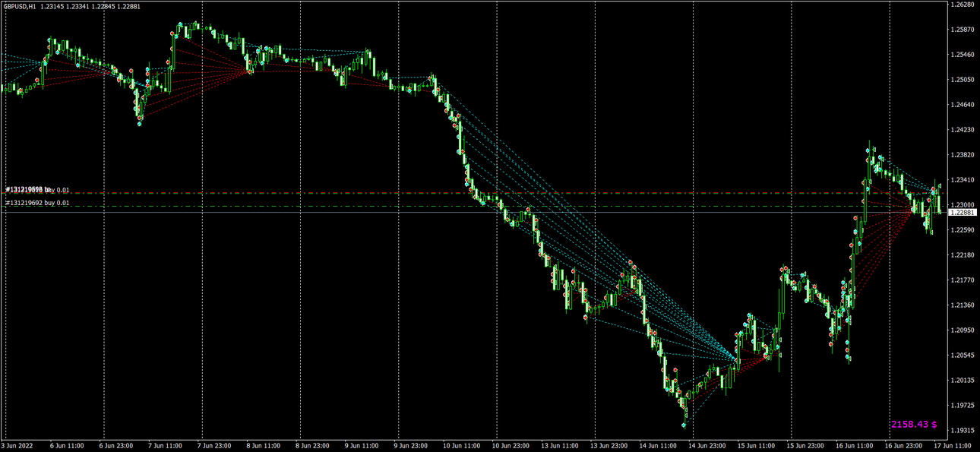This screenshot has height=452, width=980.
Task: Click the current price marker 1.22881
Action: click(963, 213)
